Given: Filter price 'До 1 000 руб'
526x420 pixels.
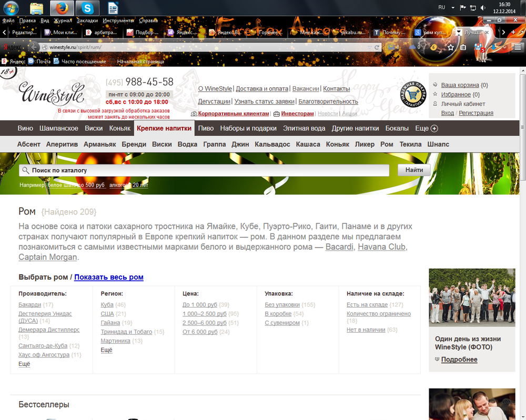Looking at the screenshot, I should coord(199,305).
